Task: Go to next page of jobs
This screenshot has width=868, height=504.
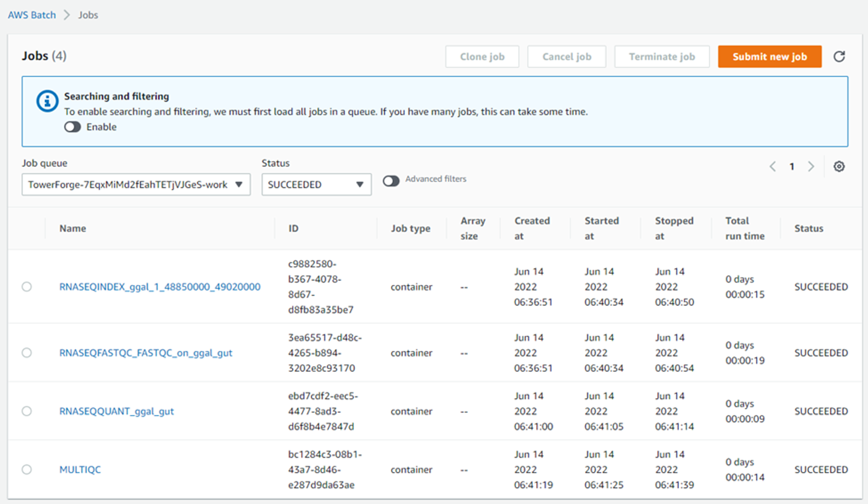Action: coord(811,166)
